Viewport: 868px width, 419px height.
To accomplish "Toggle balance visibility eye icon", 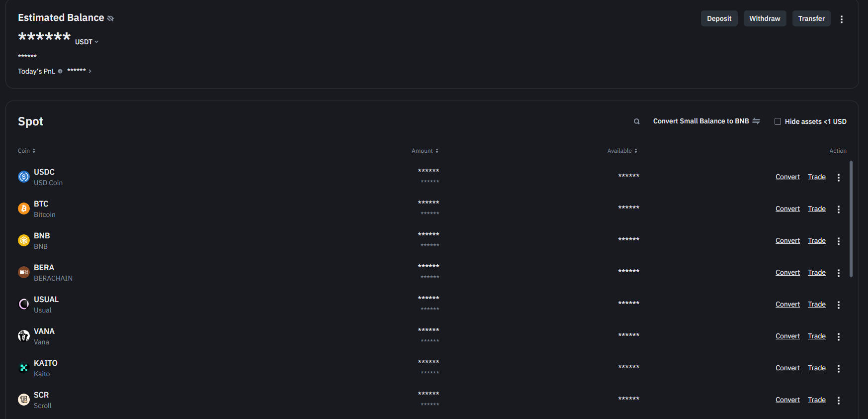I will (x=110, y=18).
